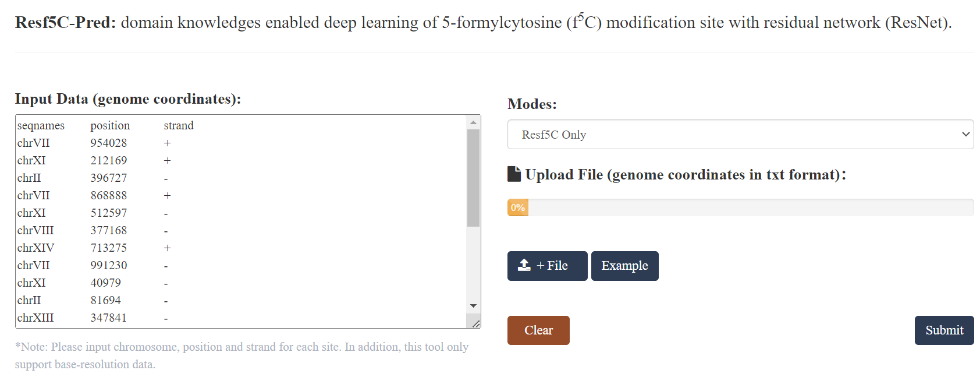Click the + File upload button
Viewport: 980px width, 384px height.
tap(547, 266)
